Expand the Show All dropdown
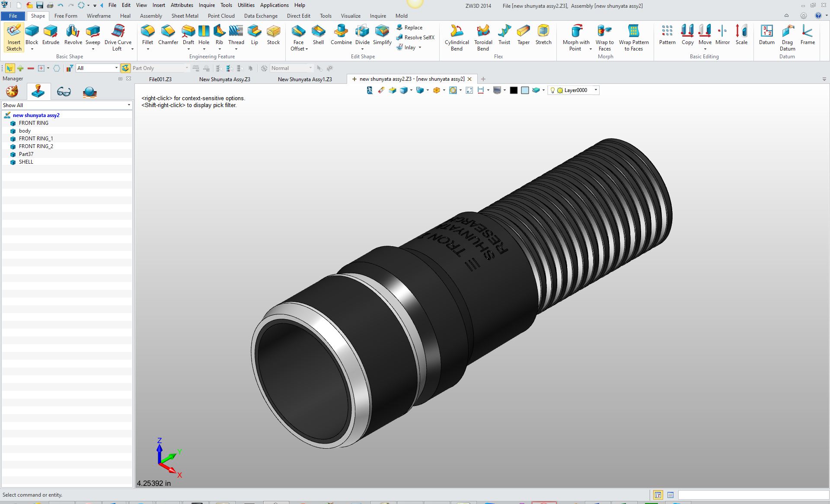The width and height of the screenshot is (830, 504). click(129, 105)
